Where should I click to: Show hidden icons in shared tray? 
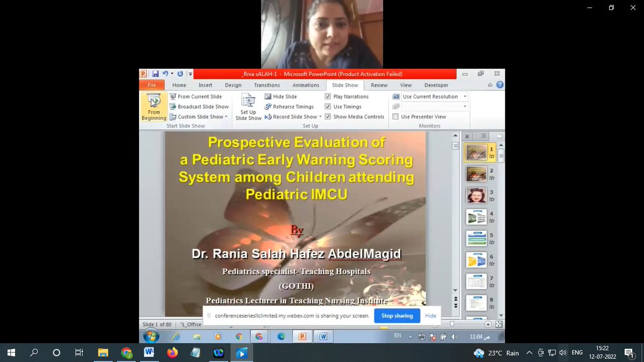coord(412,337)
